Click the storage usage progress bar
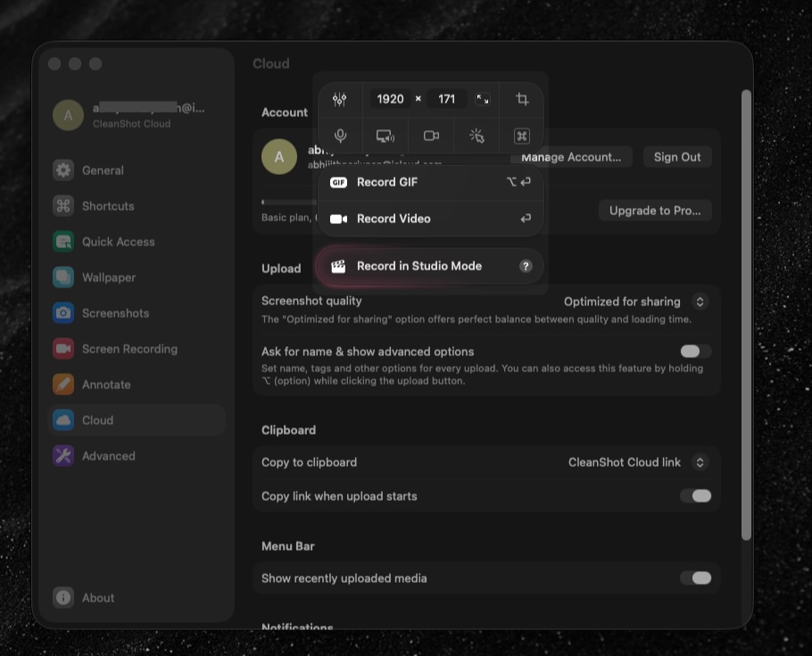Viewport: 812px width, 656px height. pyautogui.click(x=289, y=202)
